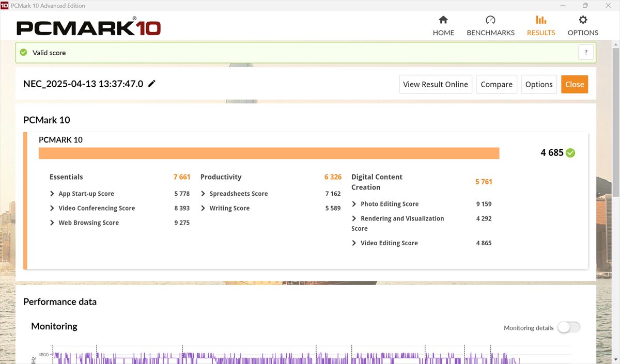Click the Digital Content Creation score 5 761
The image size is (620, 364).
[484, 182]
